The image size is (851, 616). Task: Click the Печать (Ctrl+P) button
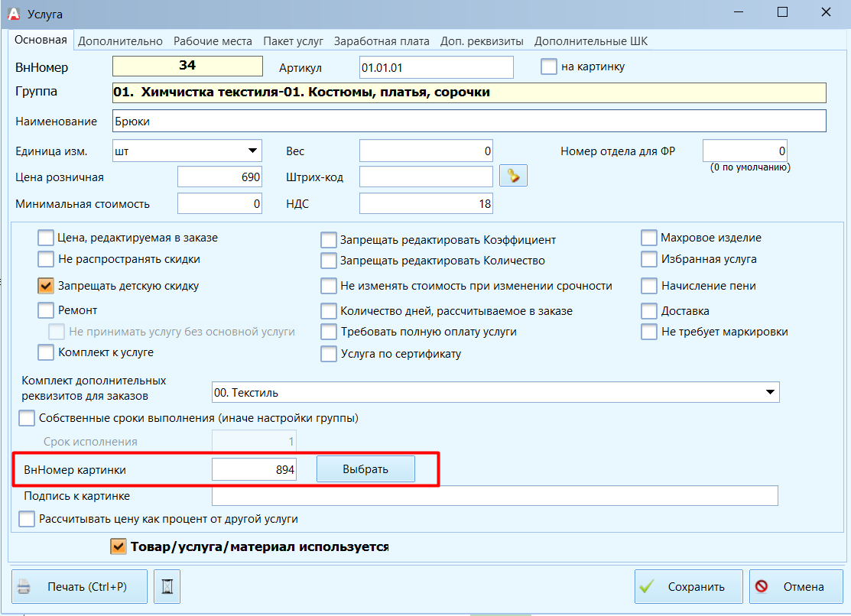coord(80,586)
